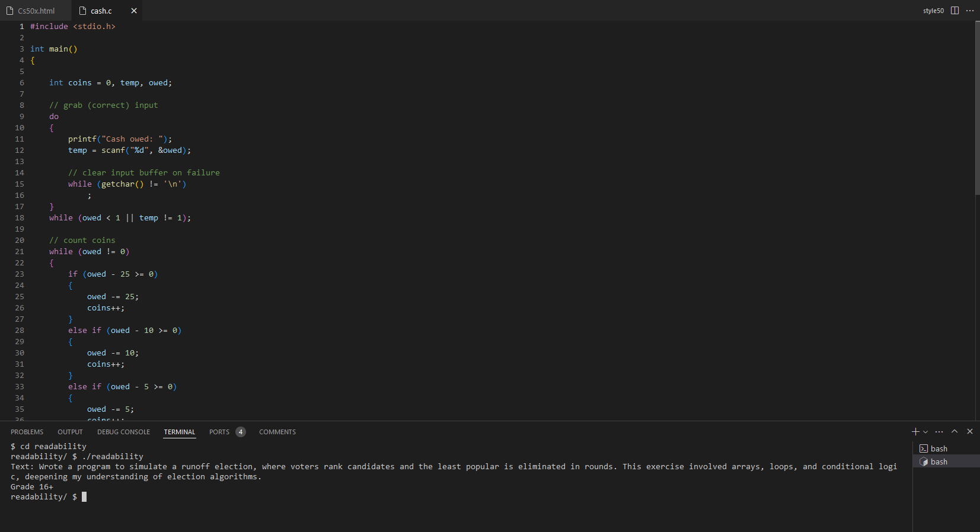
Task: Split the editor to the right
Action: coord(955,11)
